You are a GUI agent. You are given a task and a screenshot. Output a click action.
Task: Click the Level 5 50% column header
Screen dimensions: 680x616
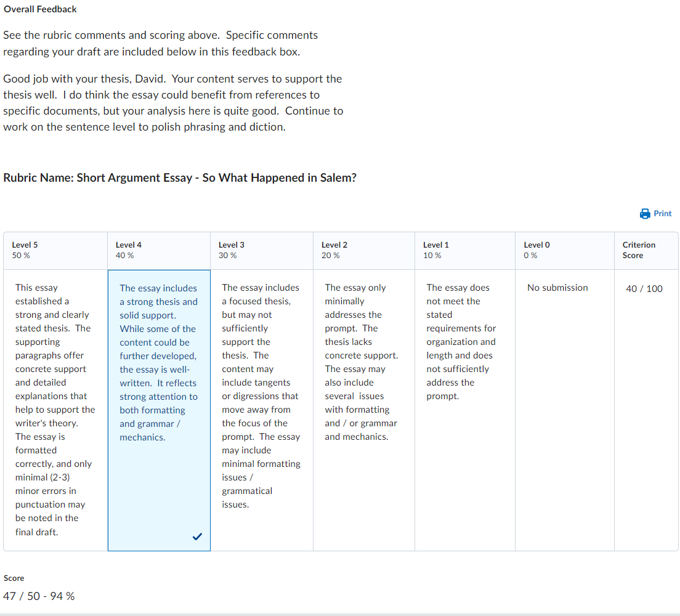click(x=25, y=249)
